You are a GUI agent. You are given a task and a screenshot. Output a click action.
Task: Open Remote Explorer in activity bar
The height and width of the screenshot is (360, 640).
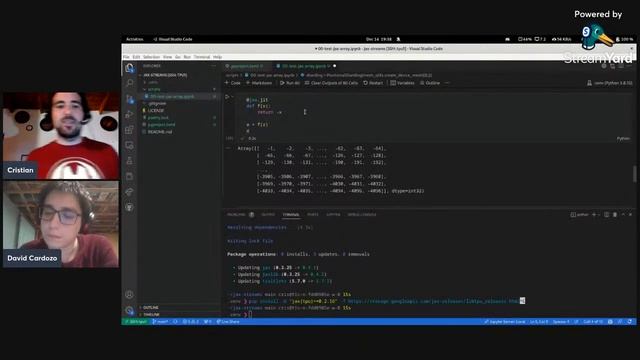[129, 145]
